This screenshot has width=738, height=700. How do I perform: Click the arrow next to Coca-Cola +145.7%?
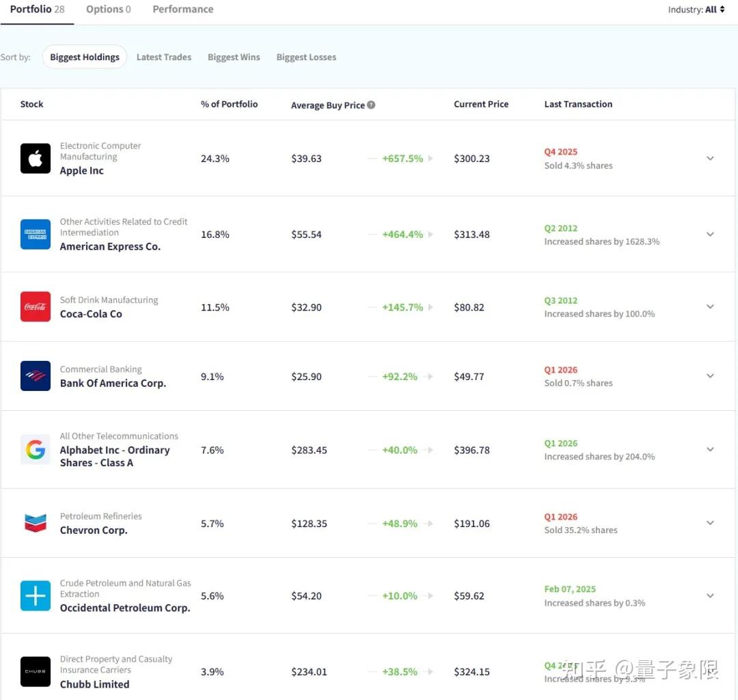point(430,308)
